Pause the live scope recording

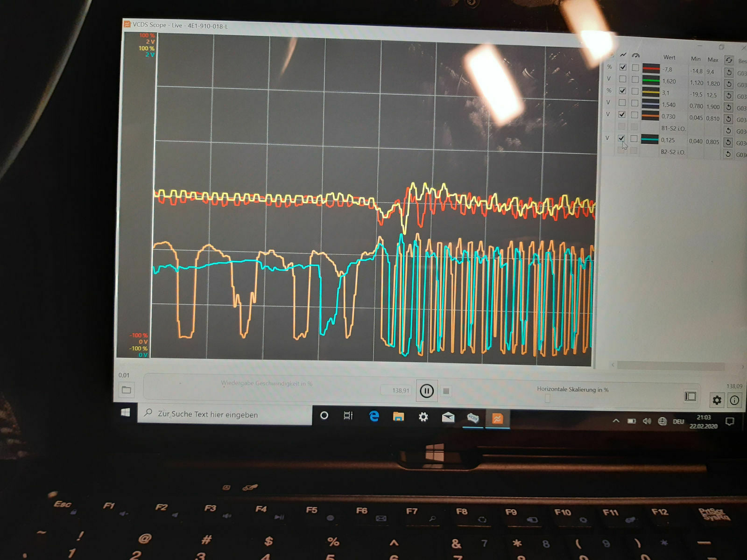(x=426, y=391)
